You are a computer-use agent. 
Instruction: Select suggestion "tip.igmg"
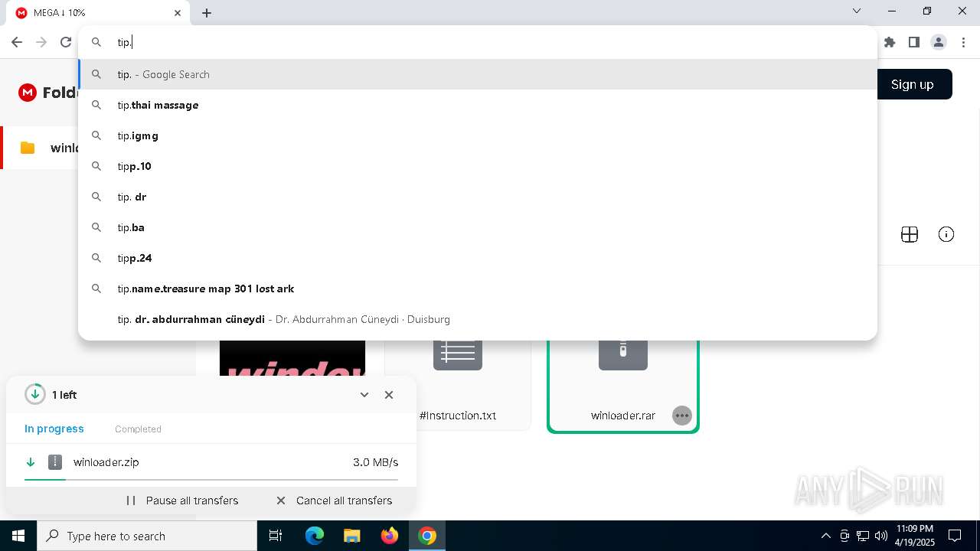click(x=478, y=135)
